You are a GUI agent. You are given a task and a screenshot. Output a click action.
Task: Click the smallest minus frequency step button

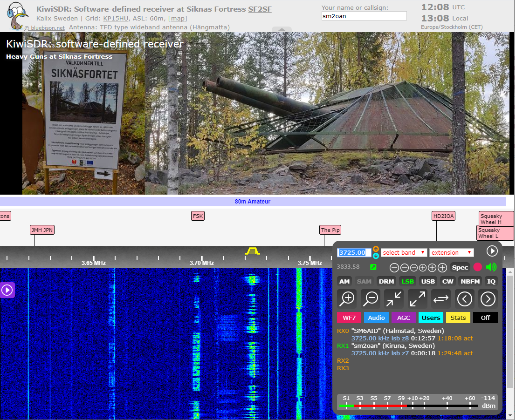click(x=413, y=268)
